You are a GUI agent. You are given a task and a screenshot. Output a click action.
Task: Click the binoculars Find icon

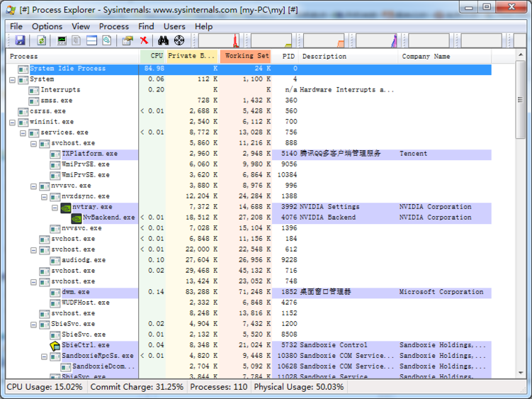tap(163, 40)
